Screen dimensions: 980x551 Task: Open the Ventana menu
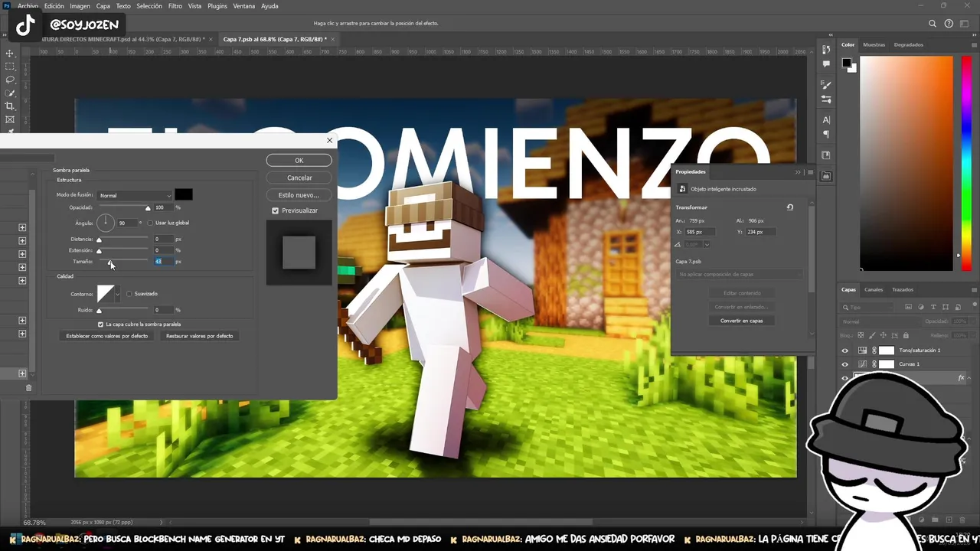243,6
